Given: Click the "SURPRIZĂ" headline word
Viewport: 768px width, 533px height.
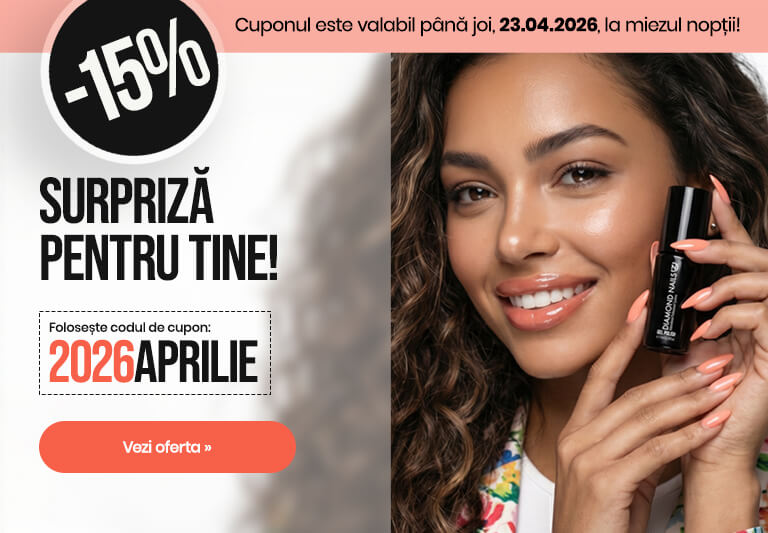Looking at the screenshot, I should coord(126,198).
